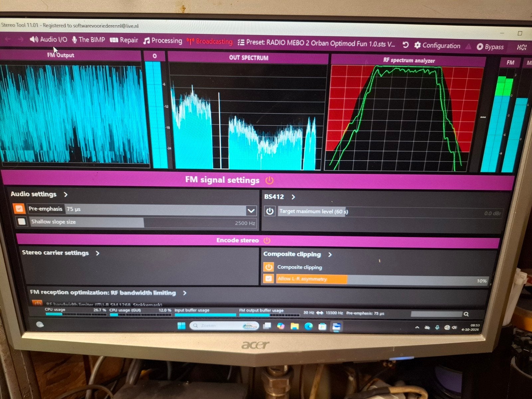Switch to The BIMP tab
The image size is (532, 399).
coord(88,40)
